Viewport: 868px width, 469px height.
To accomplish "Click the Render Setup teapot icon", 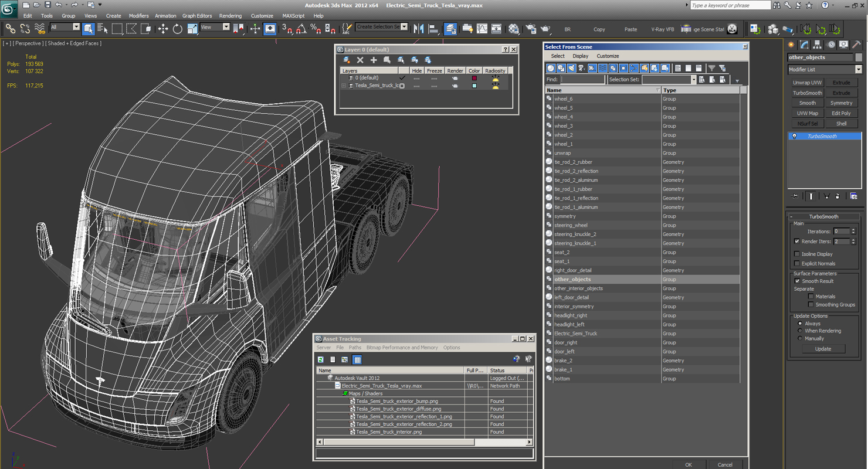I will coord(531,29).
